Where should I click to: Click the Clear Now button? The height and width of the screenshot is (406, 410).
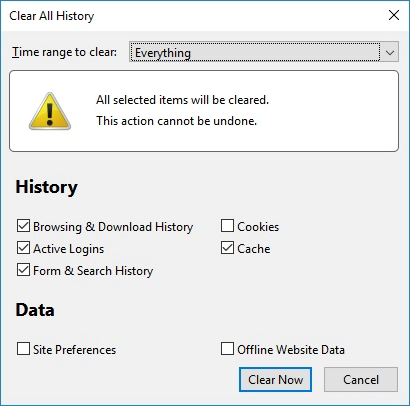point(275,380)
